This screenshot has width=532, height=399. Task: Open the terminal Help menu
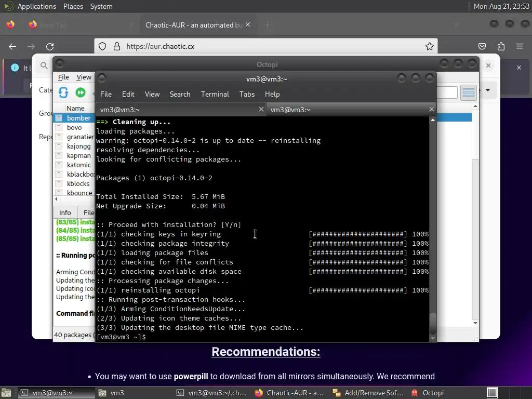point(272,95)
